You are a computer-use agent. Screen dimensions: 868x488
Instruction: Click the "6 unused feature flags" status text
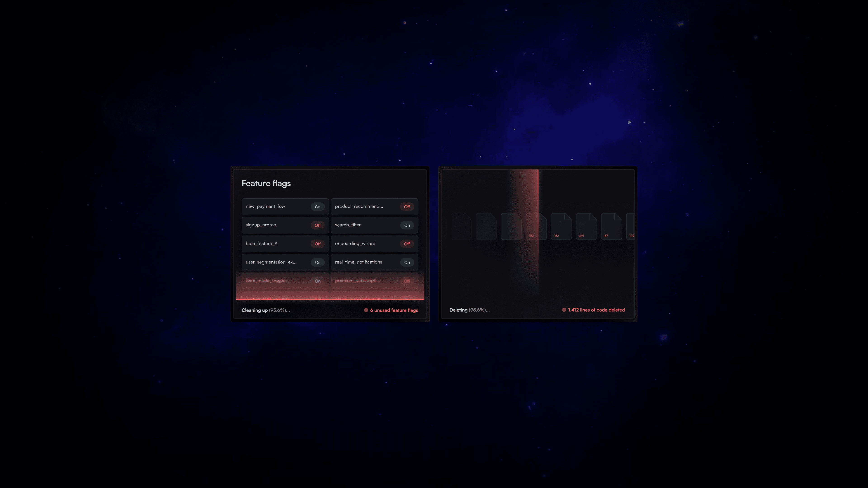coord(394,310)
